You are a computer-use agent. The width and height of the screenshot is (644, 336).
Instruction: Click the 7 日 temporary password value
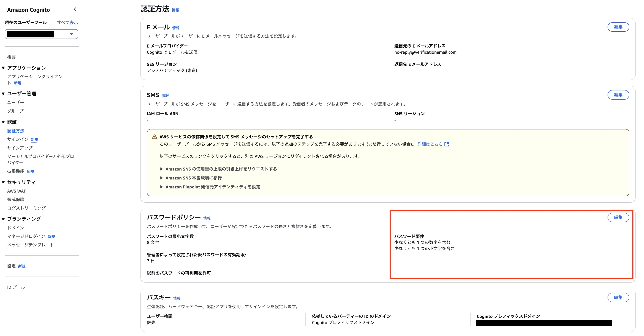coord(151,261)
